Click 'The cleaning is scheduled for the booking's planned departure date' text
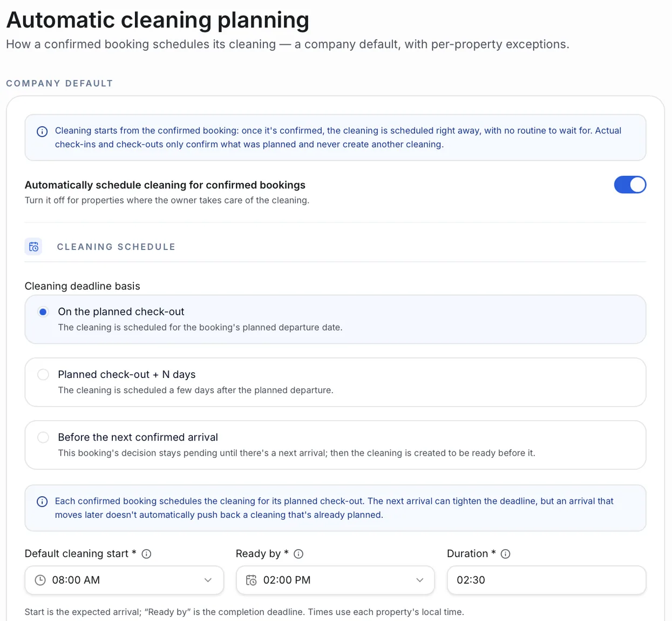672x621 pixels. coord(200,327)
